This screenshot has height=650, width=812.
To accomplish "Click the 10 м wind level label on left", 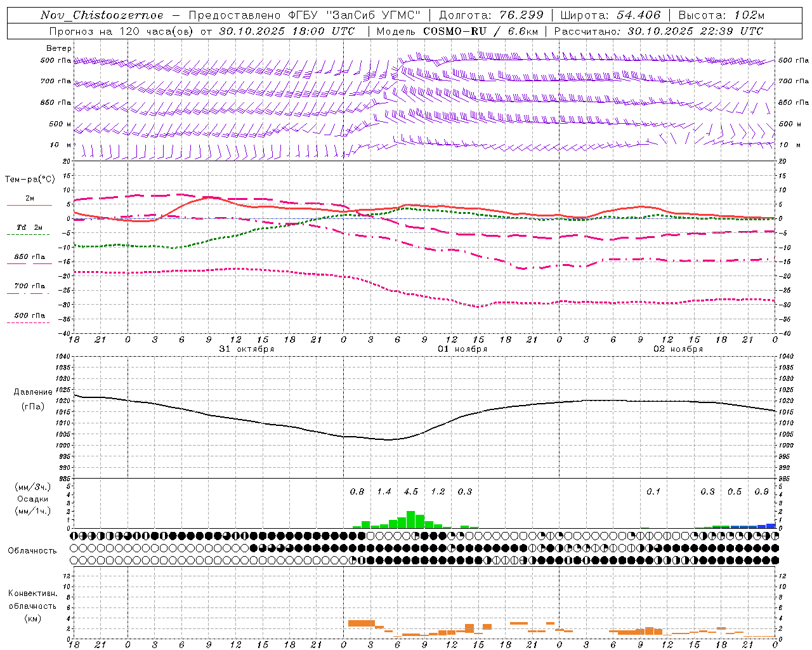I will click(x=61, y=145).
